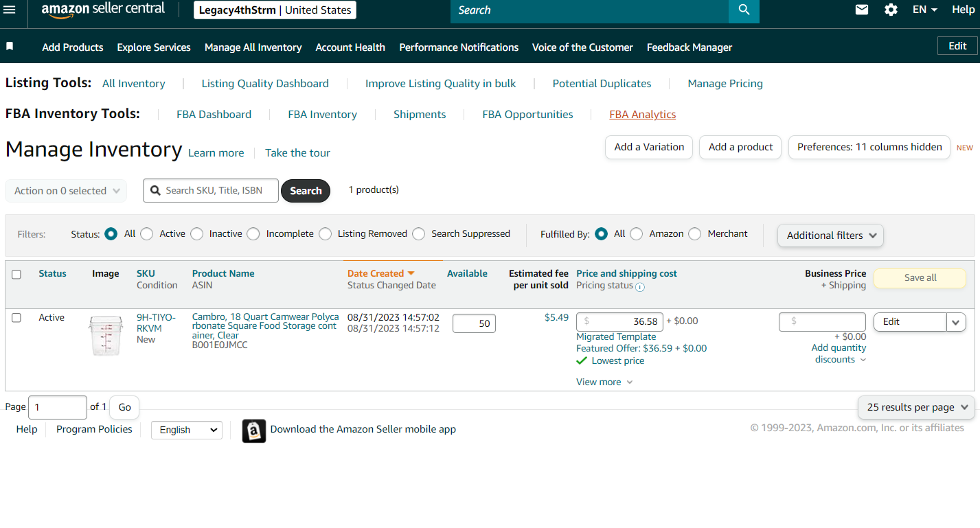Viewport: 980px width, 528px height.
Task: Click the Edit button in navigation bar
Action: point(957,46)
